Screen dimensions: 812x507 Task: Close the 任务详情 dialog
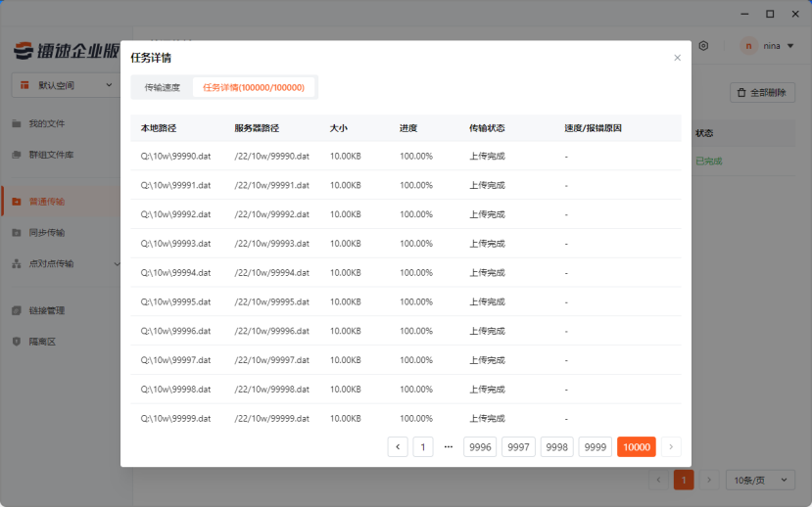pos(677,58)
